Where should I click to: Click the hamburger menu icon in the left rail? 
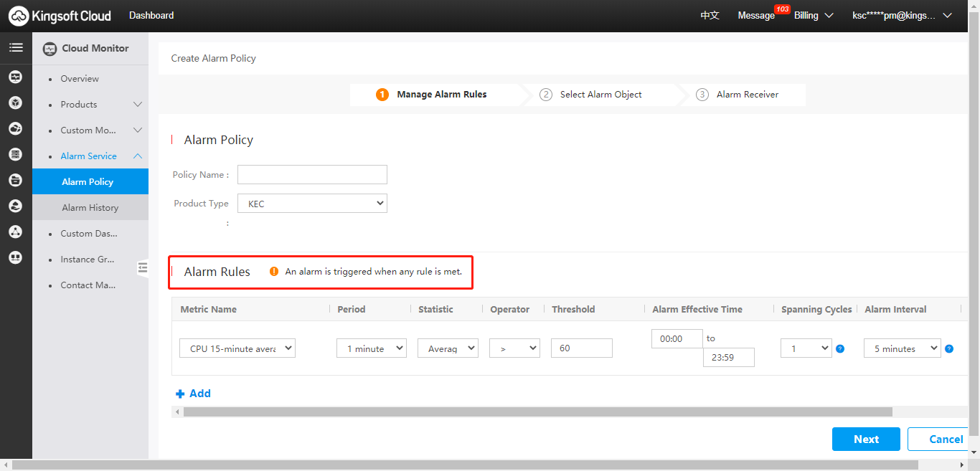[x=15, y=48]
